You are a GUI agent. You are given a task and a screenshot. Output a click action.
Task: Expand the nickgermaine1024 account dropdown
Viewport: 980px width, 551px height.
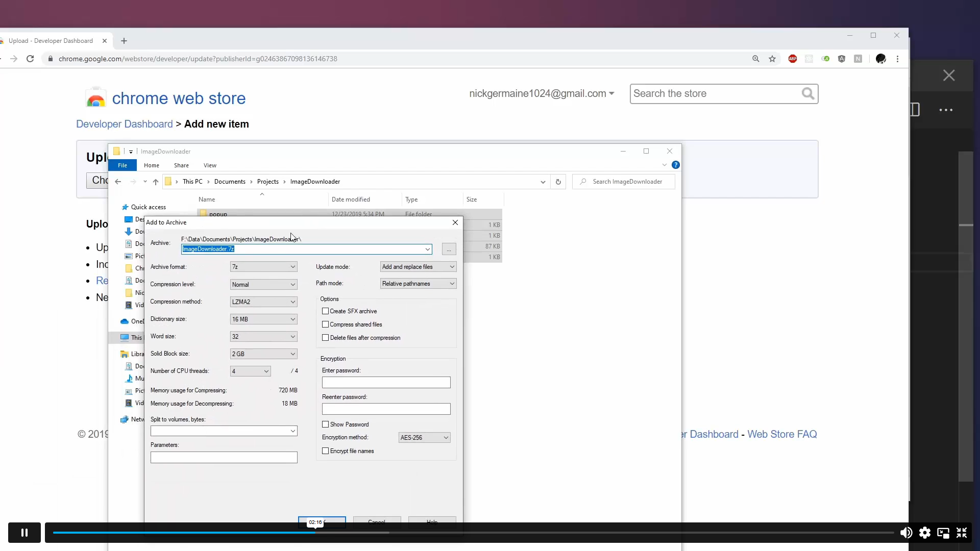pos(542,93)
